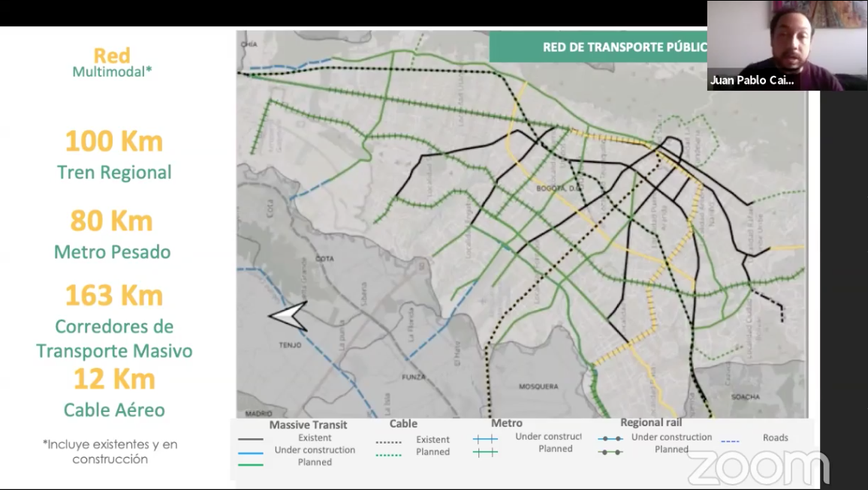This screenshot has height=490, width=868.
Task: Click the BOGOTÁ, D.C. label on map
Action: pos(555,188)
